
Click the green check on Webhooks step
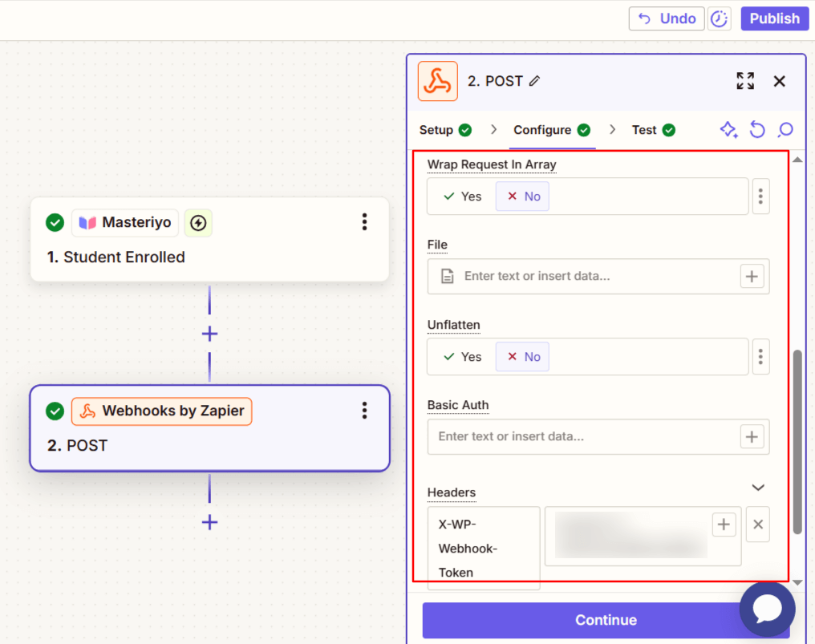[x=55, y=411]
